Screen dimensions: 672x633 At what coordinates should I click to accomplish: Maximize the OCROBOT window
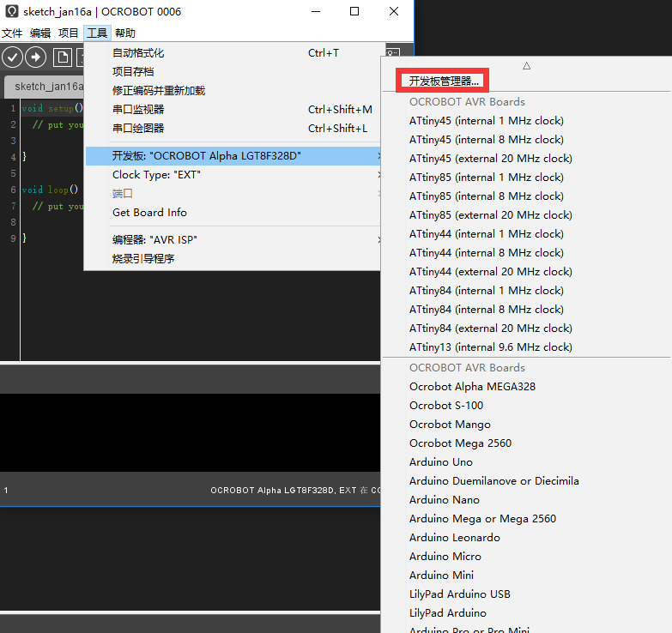(354, 11)
